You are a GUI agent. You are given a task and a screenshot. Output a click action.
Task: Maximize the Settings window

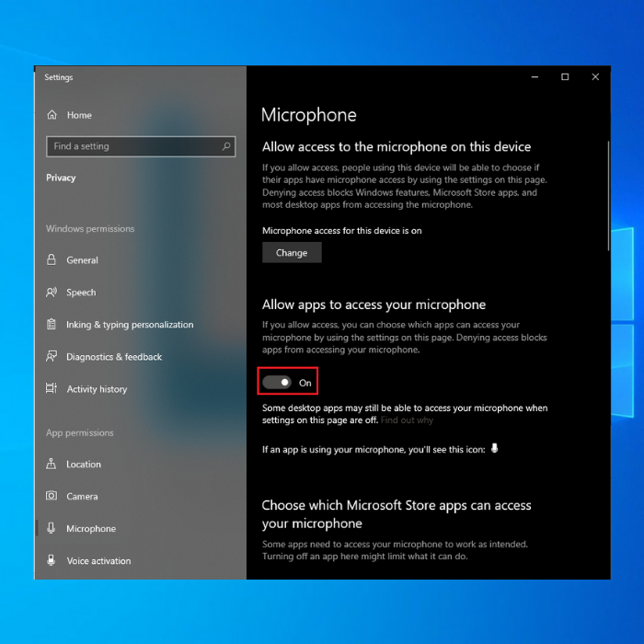(x=565, y=76)
